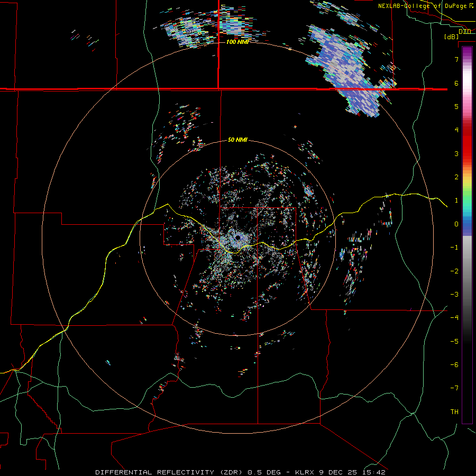Click the positive 4 label on dB scale

(456, 130)
